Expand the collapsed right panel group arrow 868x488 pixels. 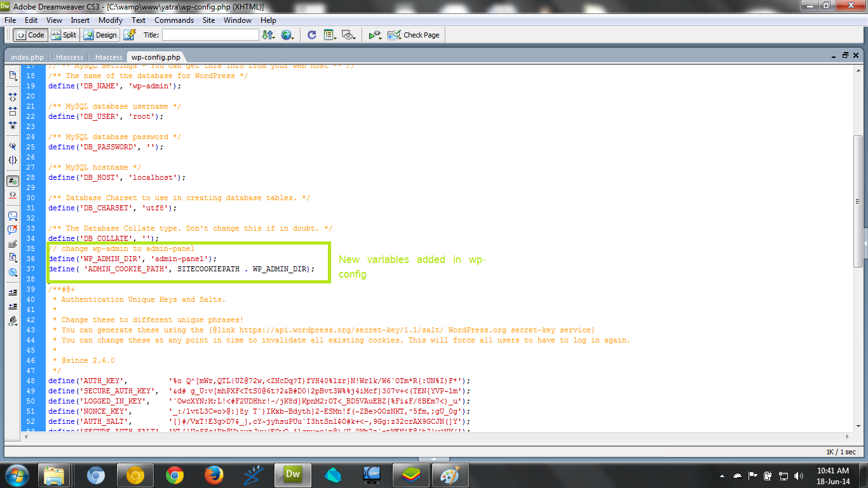click(865, 245)
